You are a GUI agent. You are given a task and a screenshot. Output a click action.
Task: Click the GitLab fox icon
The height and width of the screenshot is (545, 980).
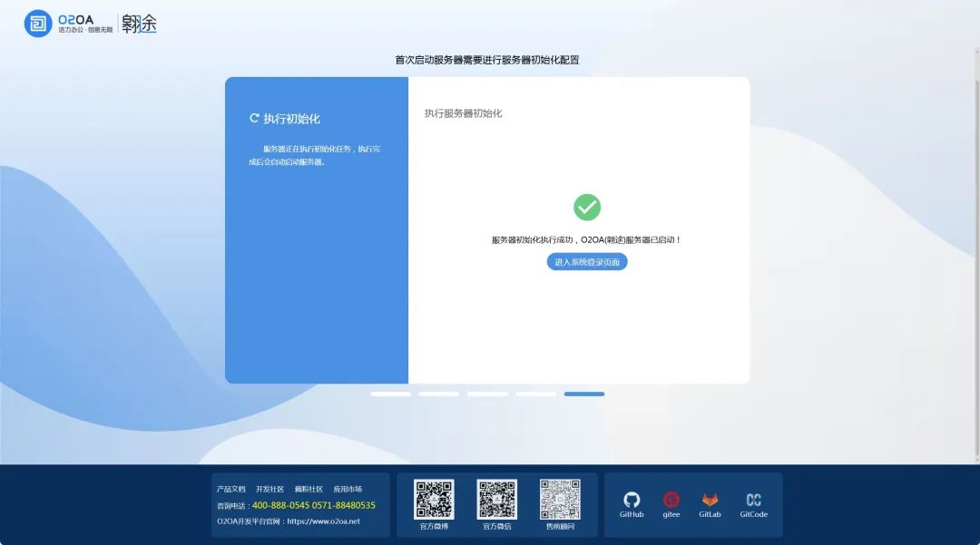pos(710,498)
